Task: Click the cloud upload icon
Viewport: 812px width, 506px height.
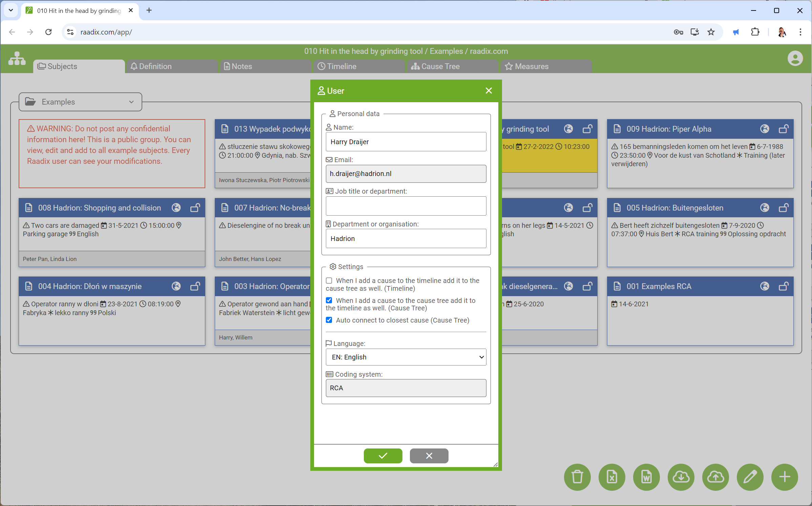Action: 716,478
